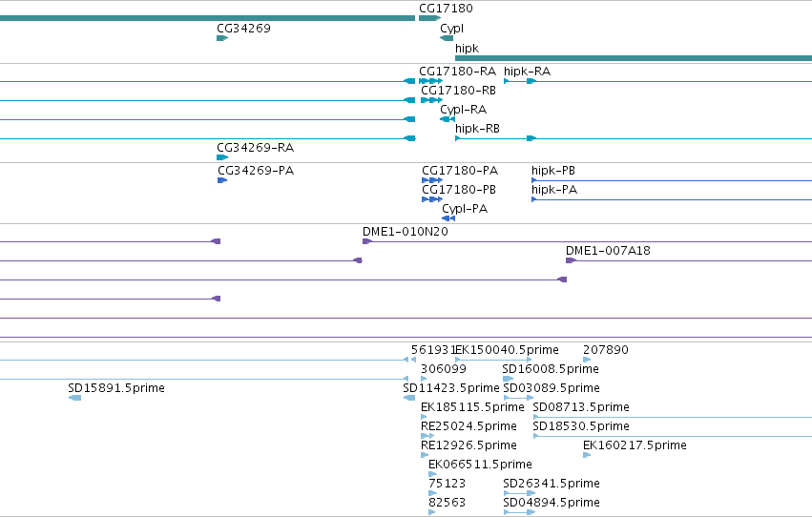This screenshot has height=517, width=812.
Task: Click the SD11423.5prime EST label
Action: point(451,388)
